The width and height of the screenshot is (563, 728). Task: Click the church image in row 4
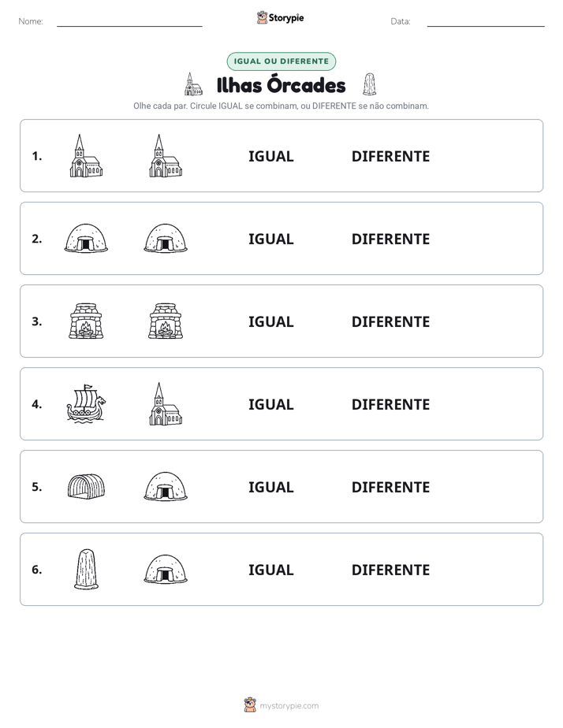(x=166, y=404)
